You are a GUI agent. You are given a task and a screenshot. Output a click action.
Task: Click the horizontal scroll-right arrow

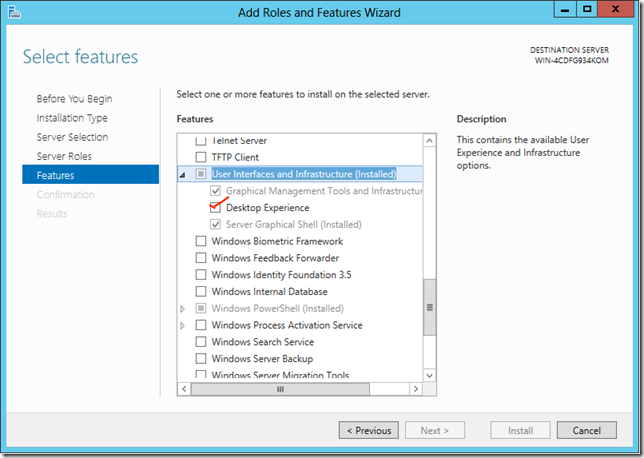click(x=416, y=389)
